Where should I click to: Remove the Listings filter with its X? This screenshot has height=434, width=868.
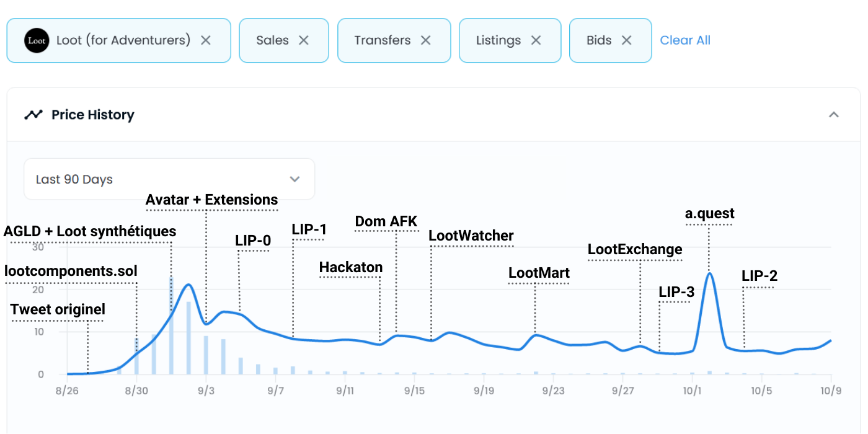[536, 40]
